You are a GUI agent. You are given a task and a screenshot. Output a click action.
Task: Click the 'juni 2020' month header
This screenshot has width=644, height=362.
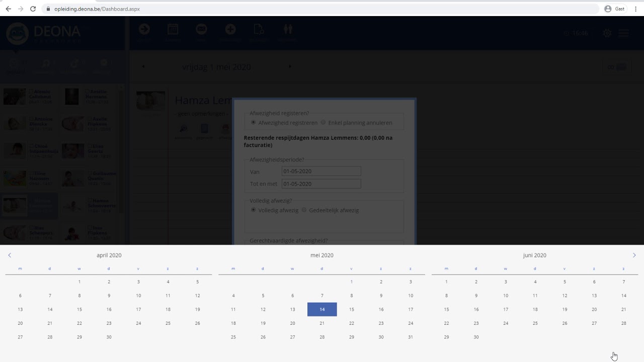535,255
